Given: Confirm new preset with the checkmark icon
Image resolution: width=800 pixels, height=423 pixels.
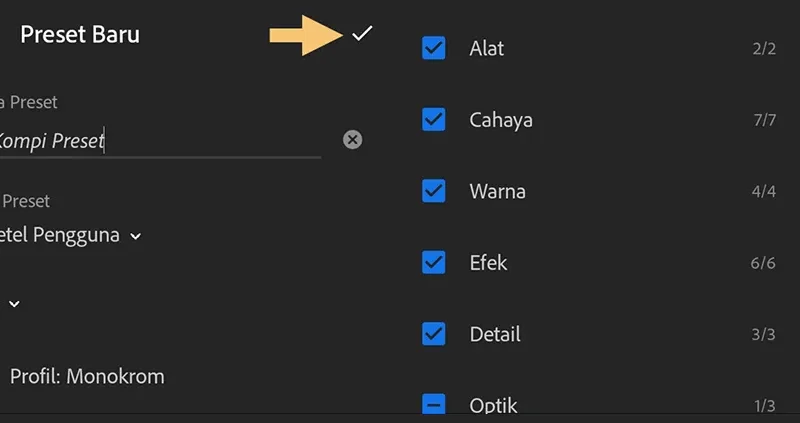Looking at the screenshot, I should (x=362, y=34).
